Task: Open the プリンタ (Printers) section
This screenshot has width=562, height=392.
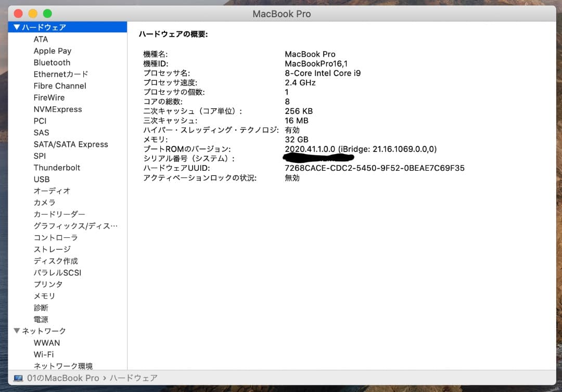Action: (48, 284)
